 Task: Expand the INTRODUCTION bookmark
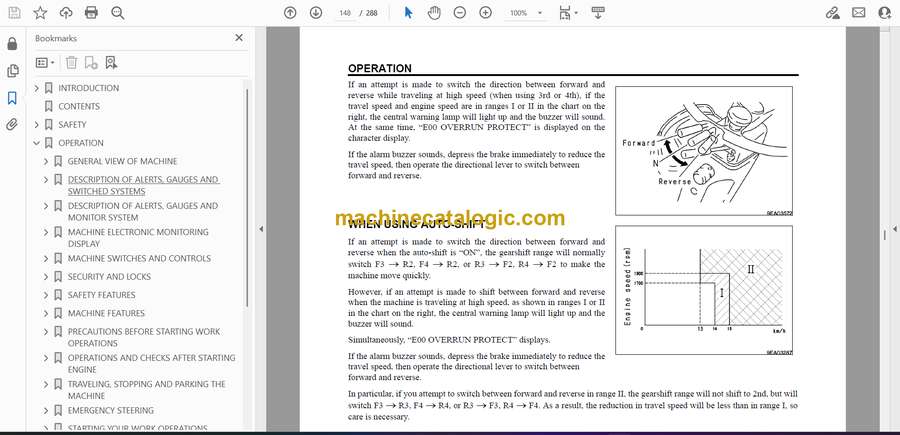click(x=37, y=88)
